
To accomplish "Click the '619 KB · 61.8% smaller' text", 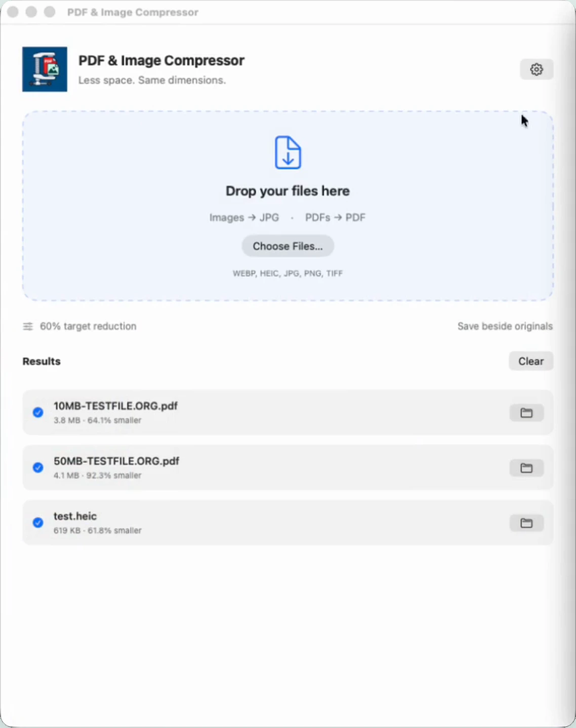I will pyautogui.click(x=97, y=531).
